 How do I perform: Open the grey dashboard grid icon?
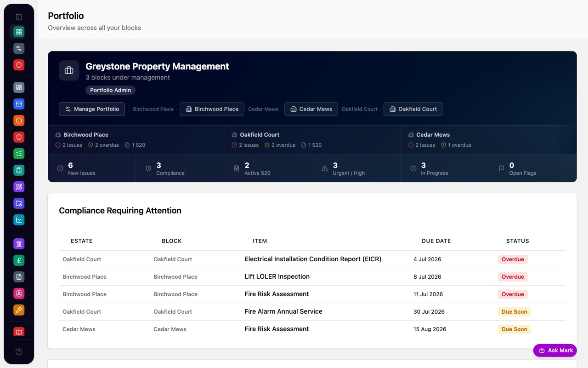tap(19, 87)
